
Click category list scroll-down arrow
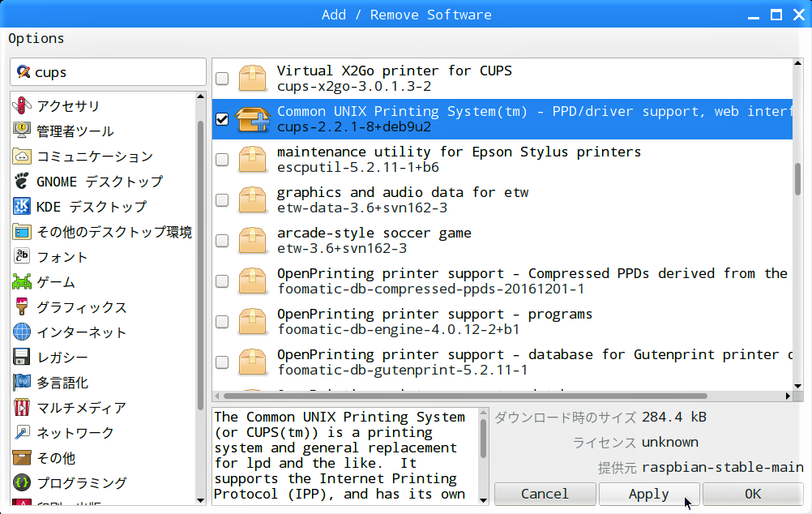[x=201, y=500]
